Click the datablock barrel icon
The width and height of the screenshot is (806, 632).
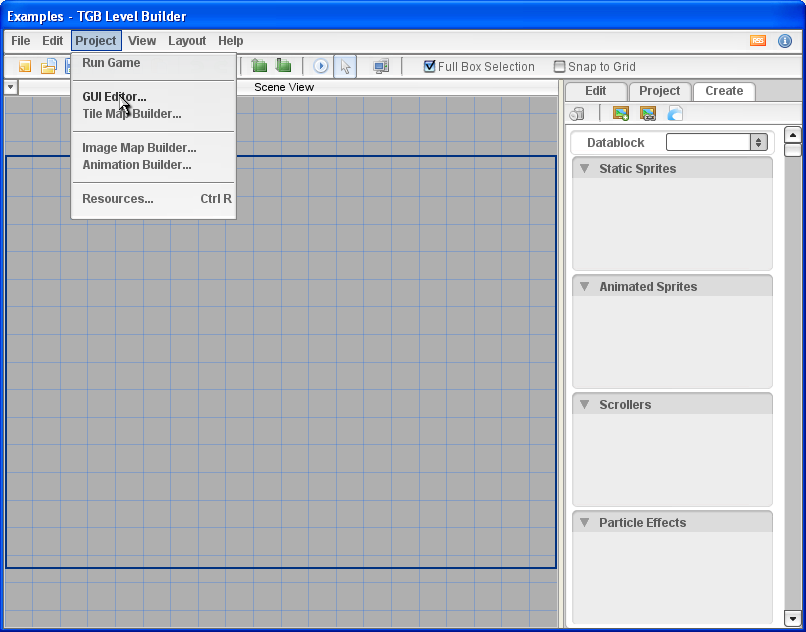[x=577, y=114]
